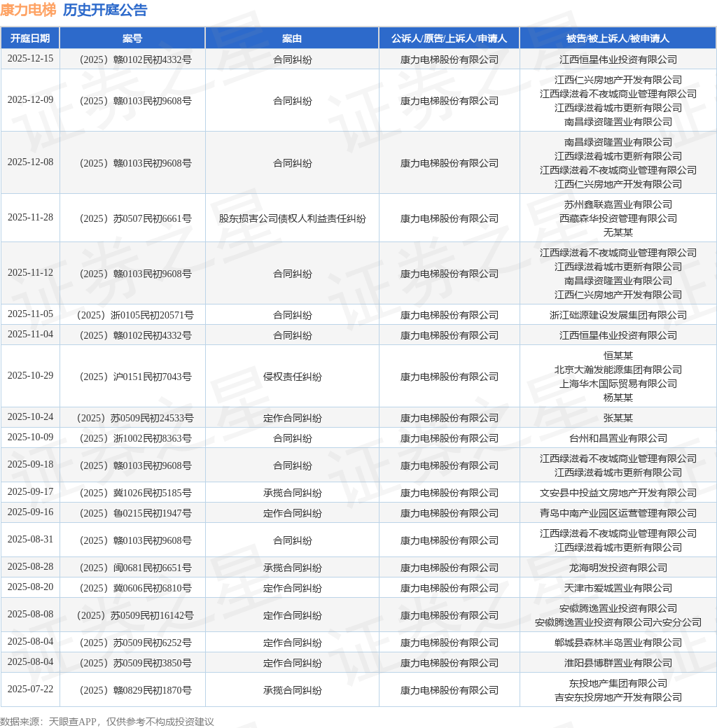
Task: Click defendant 东投地产集团有限公司
Action: [x=618, y=683]
